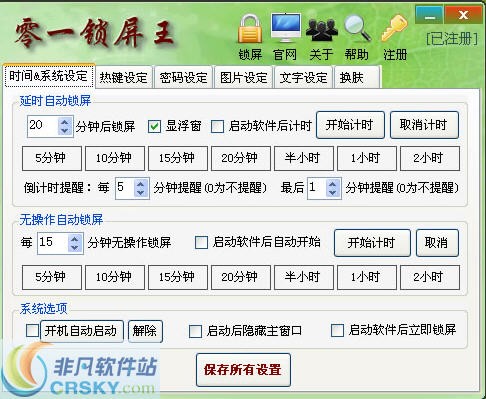Switch to 热键设定 tab
Image resolution: width=486 pixels, height=399 pixels.
tap(124, 78)
